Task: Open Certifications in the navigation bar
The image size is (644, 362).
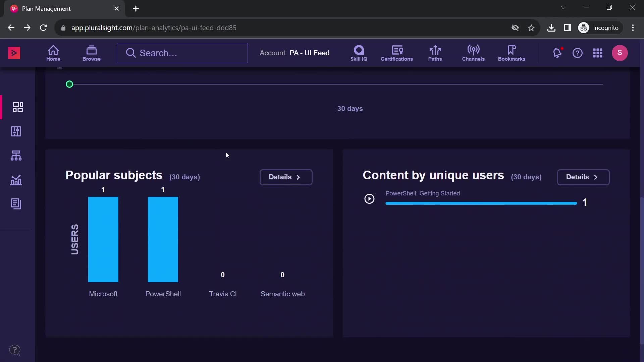Action: [x=396, y=53]
